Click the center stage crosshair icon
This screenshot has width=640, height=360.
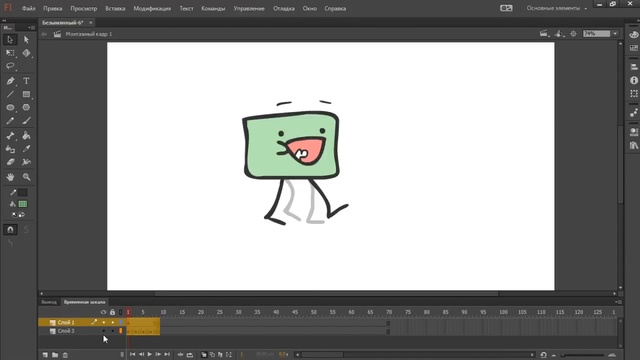click(573, 34)
